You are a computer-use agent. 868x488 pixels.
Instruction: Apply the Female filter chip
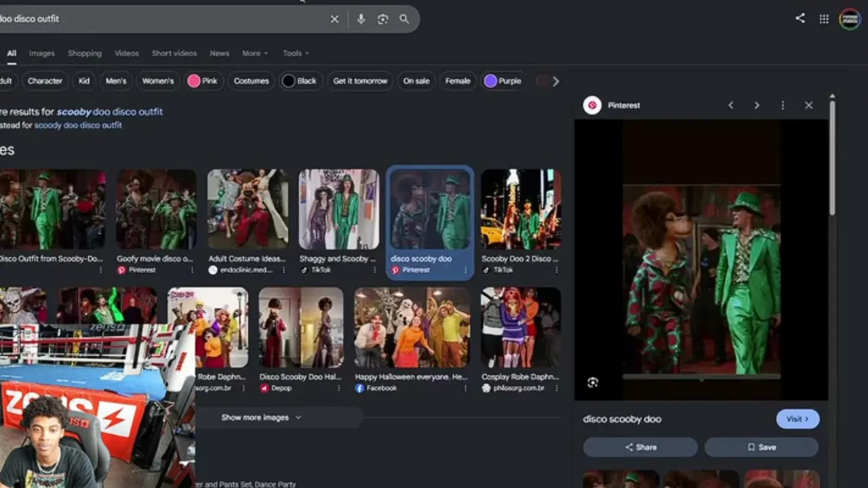458,81
